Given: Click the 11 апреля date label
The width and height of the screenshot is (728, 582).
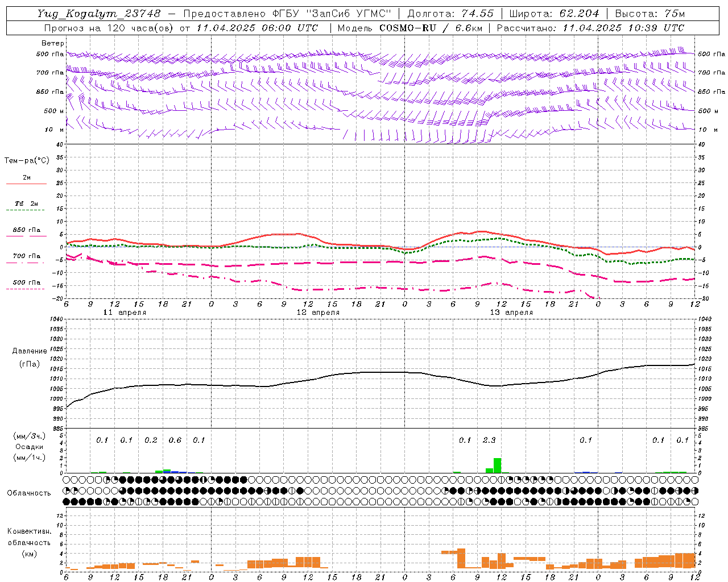Looking at the screenshot, I should (125, 313).
